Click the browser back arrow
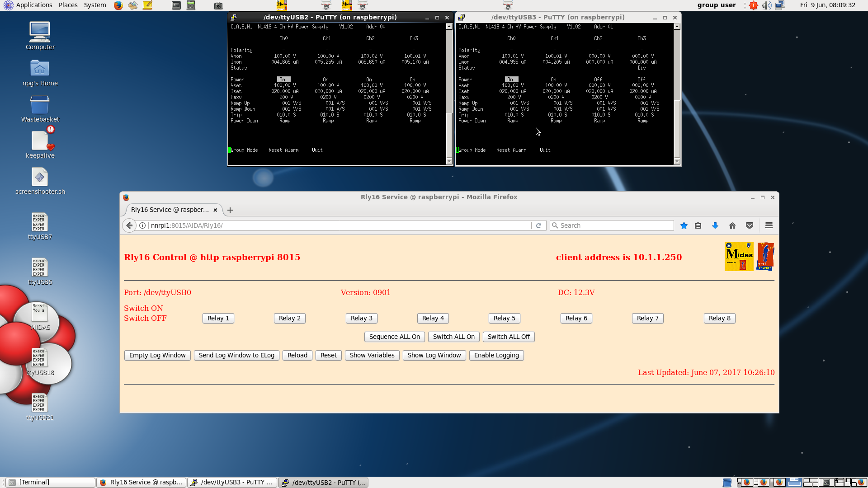Image resolution: width=868 pixels, height=488 pixels. 130,225
